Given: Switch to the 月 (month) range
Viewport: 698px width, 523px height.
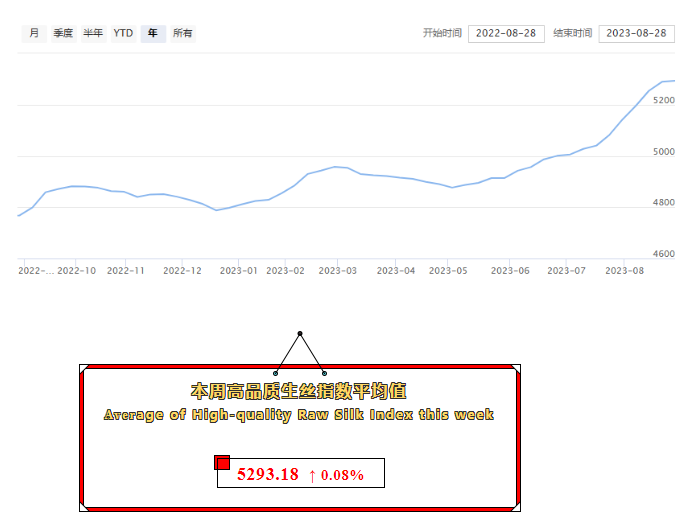Looking at the screenshot, I should point(34,33).
